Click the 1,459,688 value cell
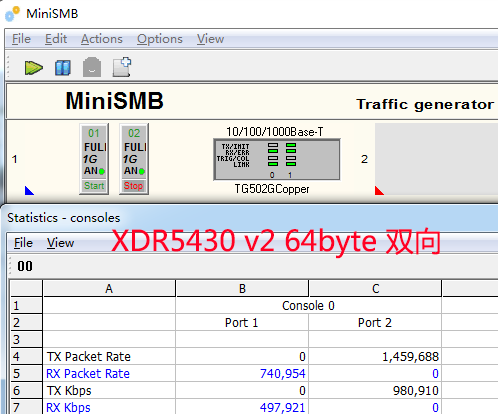This screenshot has width=498, height=414. (x=375, y=356)
